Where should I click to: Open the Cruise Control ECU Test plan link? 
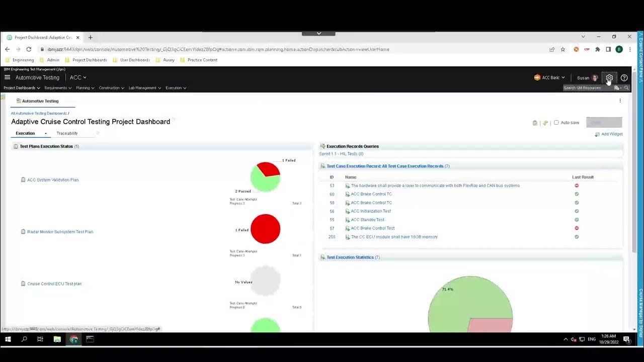pos(54,284)
